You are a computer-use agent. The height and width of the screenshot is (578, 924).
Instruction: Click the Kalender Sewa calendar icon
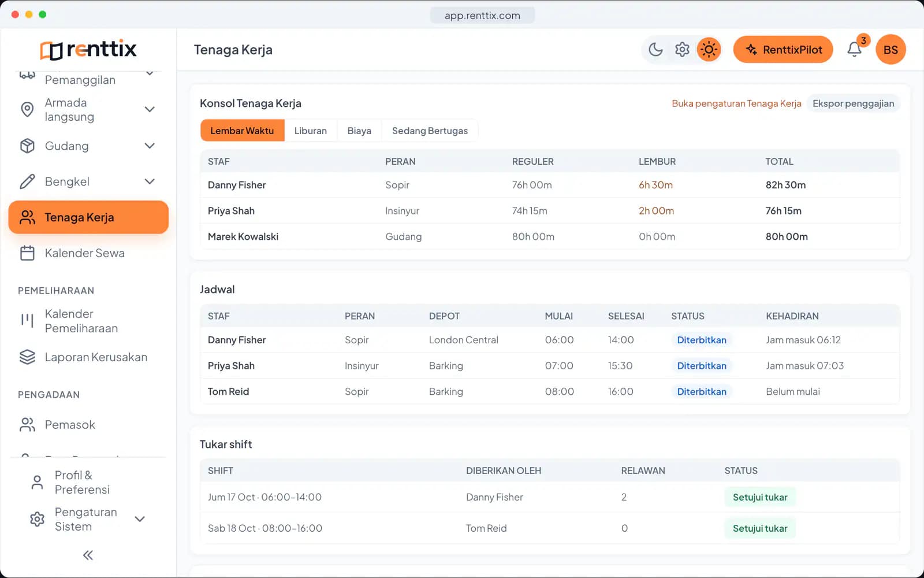click(27, 253)
